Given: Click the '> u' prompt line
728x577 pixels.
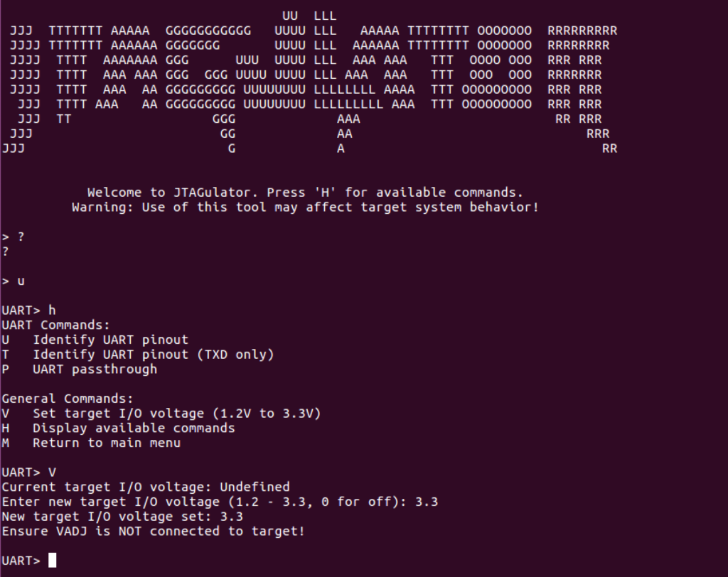Looking at the screenshot, I should point(13,281).
